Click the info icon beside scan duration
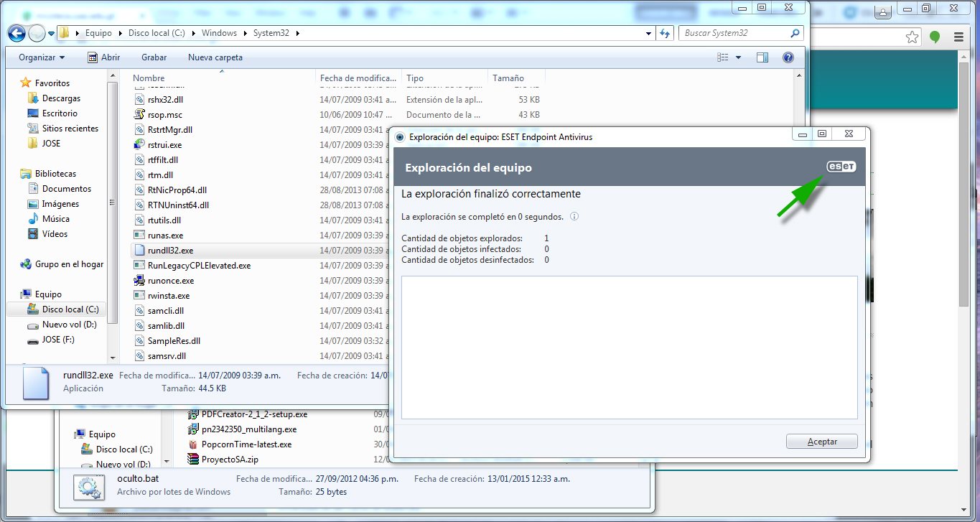Screen dimensions: 980x522 tap(574, 216)
